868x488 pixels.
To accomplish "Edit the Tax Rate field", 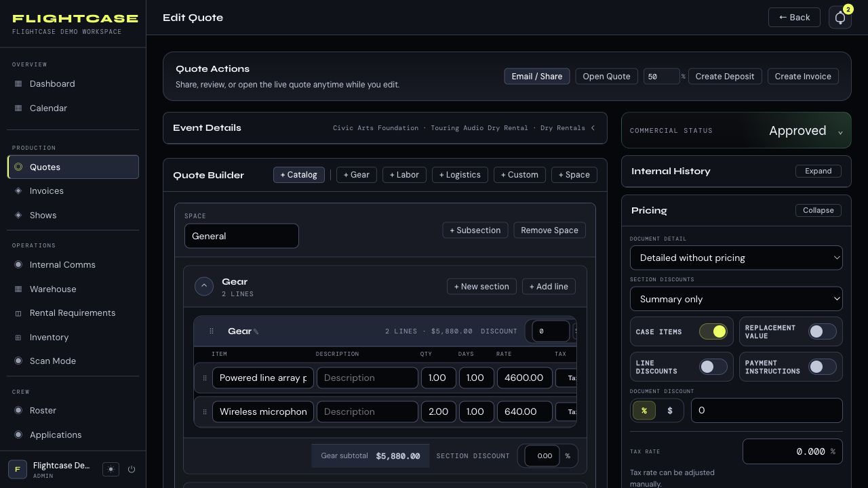I will click(793, 451).
